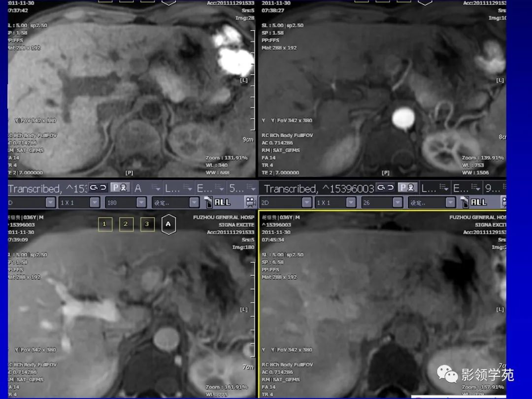Image resolution: width=532 pixels, height=399 pixels.
Task: Open list dropdown next to 'E...' in left toolbar
Action: (x=220, y=188)
